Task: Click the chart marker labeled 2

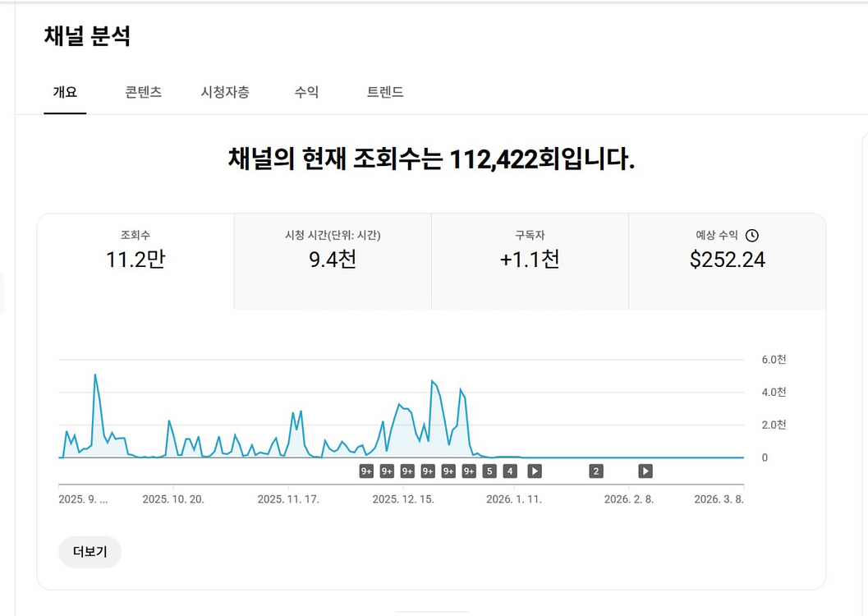Action: [596, 471]
